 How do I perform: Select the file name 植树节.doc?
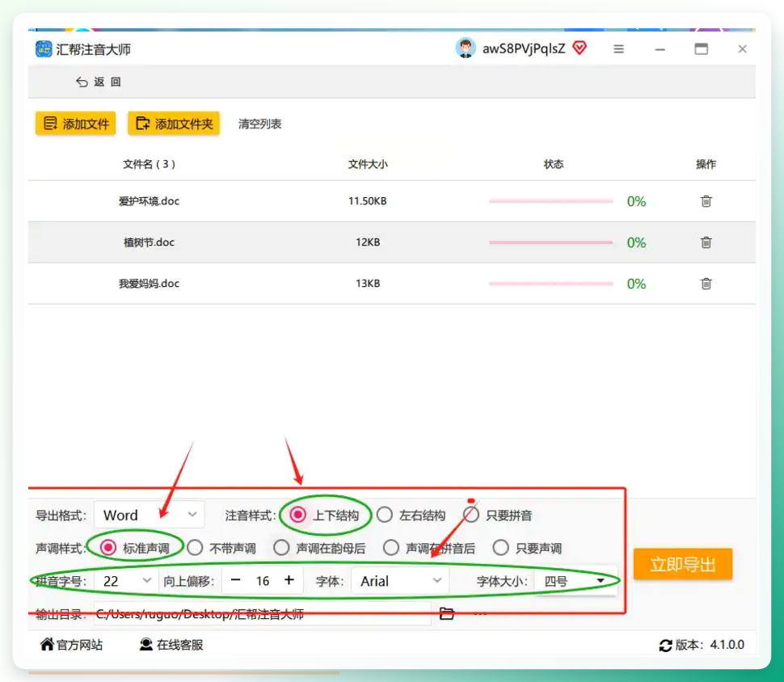(149, 242)
